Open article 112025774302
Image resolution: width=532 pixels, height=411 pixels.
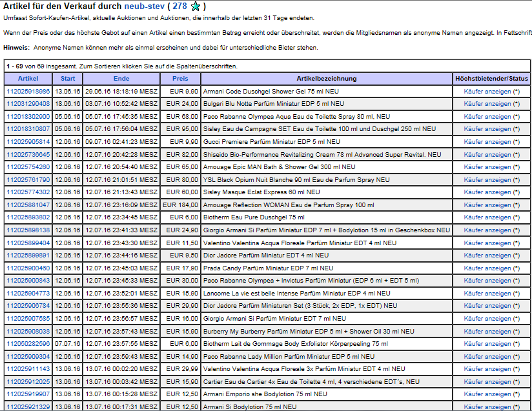[28, 192]
